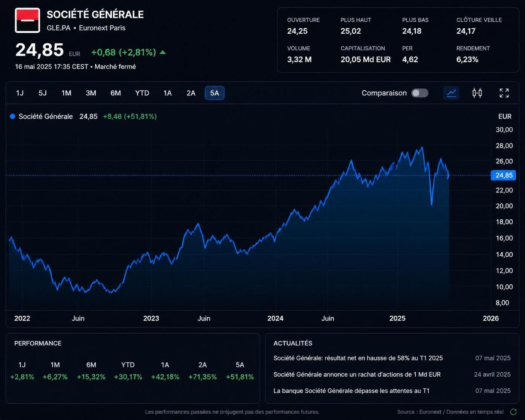
Task: Open news on résultat net en hausse de 58%
Action: [358, 358]
